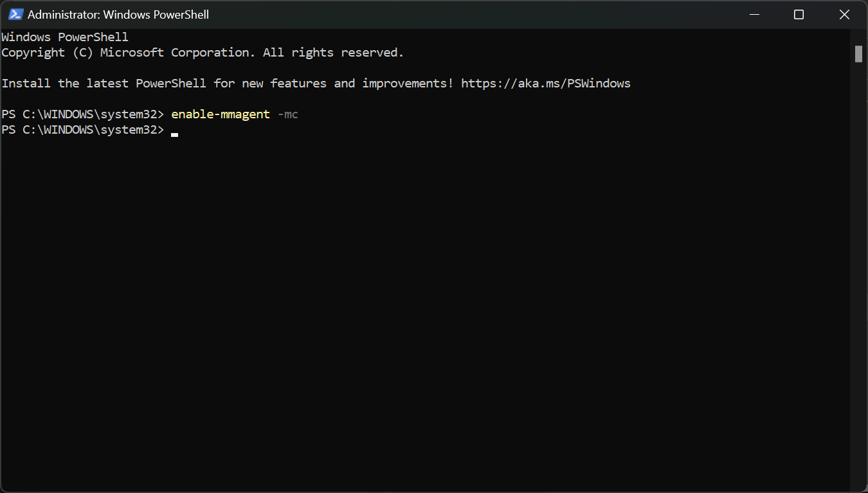Click the blinking cursor at the prompt
This screenshot has height=493, width=868.
pyautogui.click(x=174, y=134)
